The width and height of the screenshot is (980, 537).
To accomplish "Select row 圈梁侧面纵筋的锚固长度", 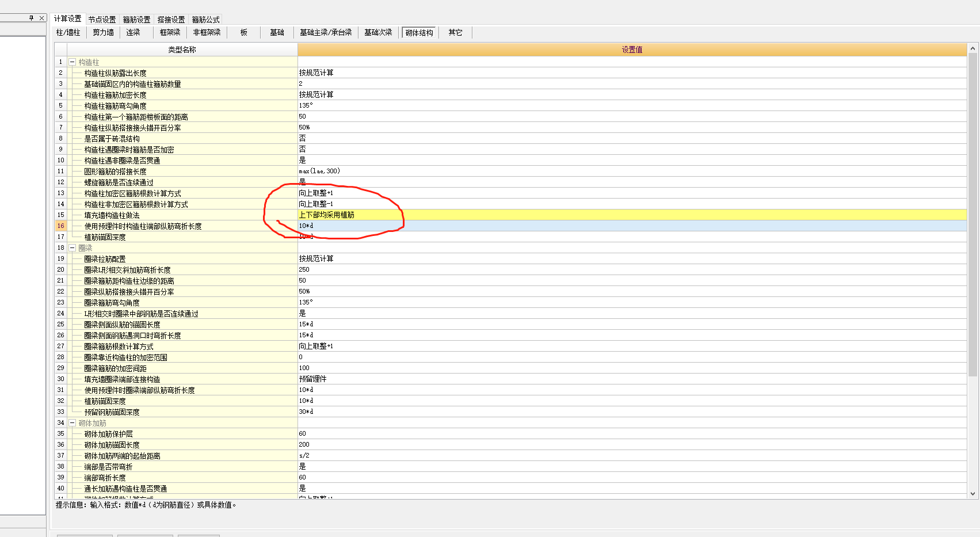I will pos(122,325).
